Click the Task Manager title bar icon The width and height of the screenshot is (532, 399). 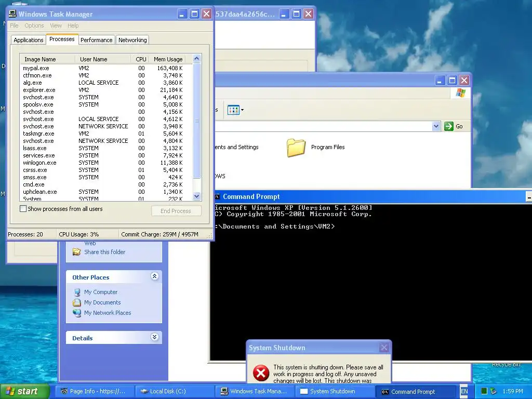(x=12, y=14)
